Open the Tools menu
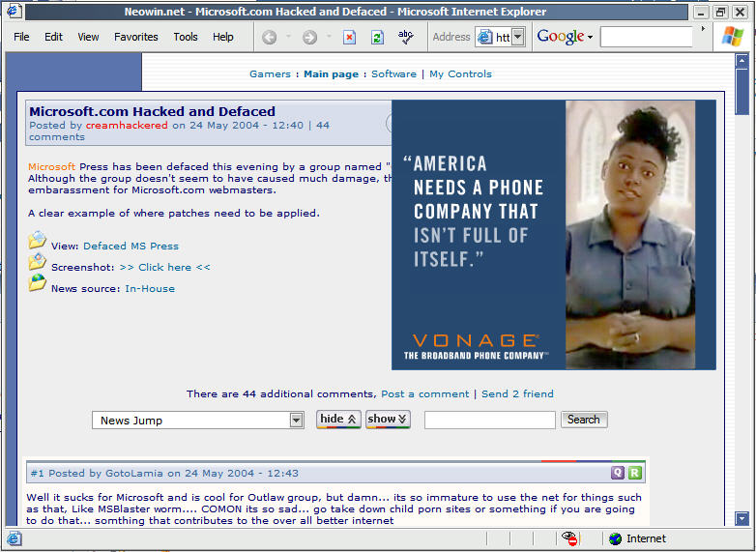756x552 pixels. coord(186,37)
